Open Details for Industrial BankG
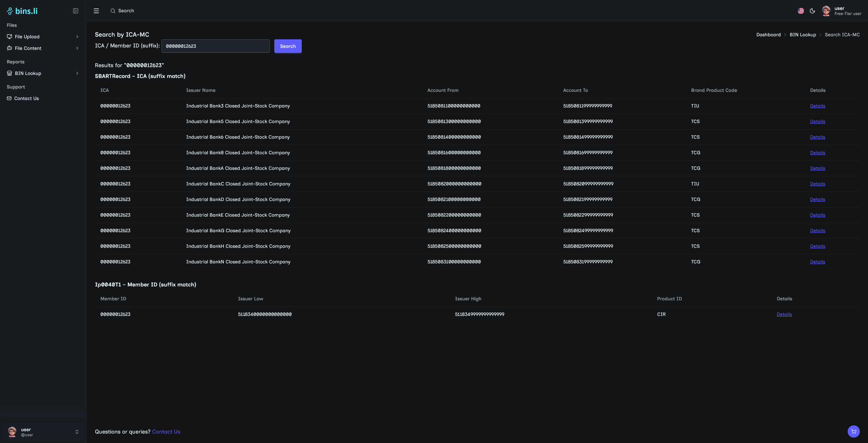Image resolution: width=868 pixels, height=443 pixels. (x=817, y=230)
